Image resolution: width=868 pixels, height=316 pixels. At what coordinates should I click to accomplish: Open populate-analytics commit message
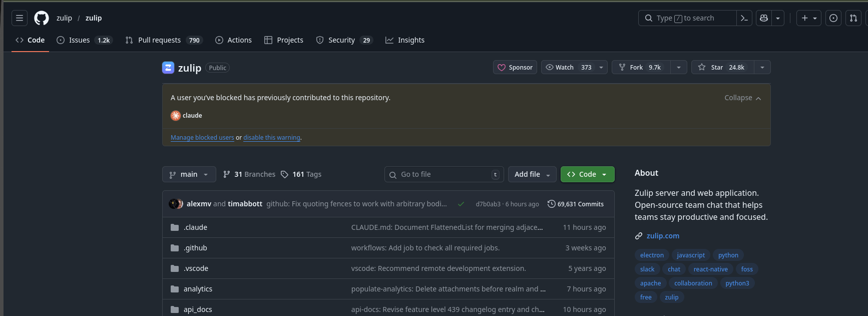pyautogui.click(x=449, y=289)
